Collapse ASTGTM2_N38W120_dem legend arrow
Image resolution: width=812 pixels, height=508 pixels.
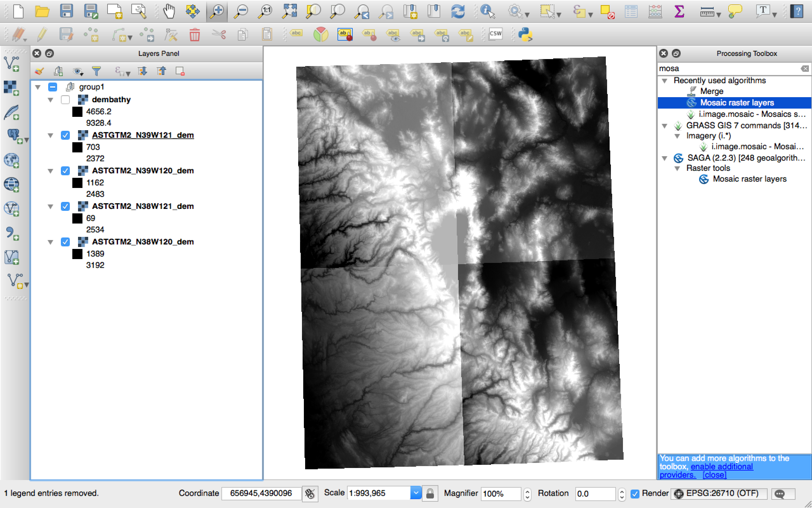[50, 242]
